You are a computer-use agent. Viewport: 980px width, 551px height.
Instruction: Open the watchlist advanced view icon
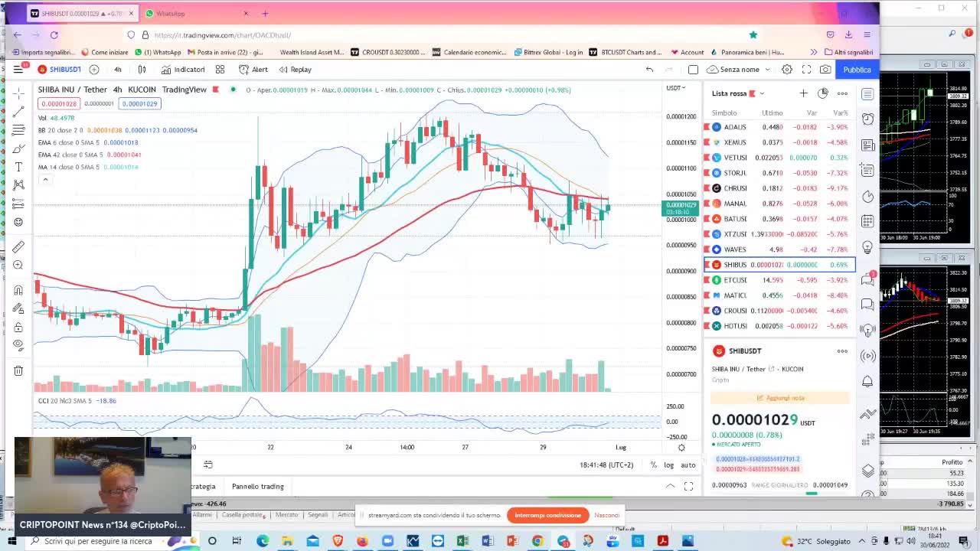click(x=822, y=93)
